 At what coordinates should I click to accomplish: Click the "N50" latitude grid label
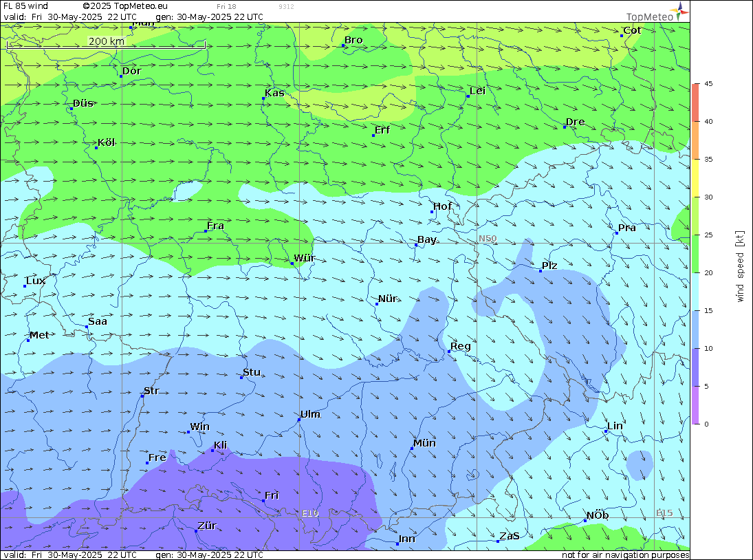tap(488, 239)
